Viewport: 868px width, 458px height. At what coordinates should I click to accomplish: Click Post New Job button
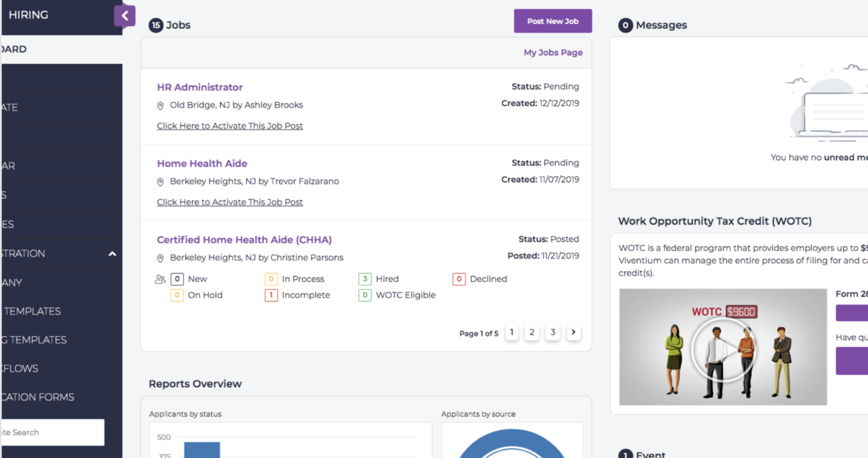point(553,21)
